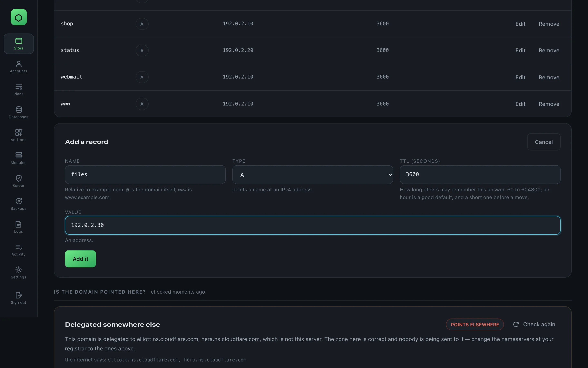
Task: Click the A type badge for www
Action: (x=142, y=104)
